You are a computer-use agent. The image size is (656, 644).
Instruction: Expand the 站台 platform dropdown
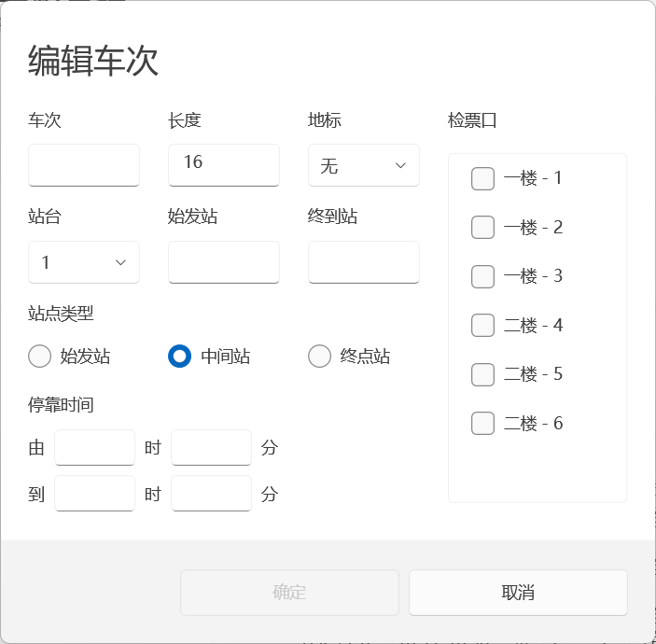83,262
